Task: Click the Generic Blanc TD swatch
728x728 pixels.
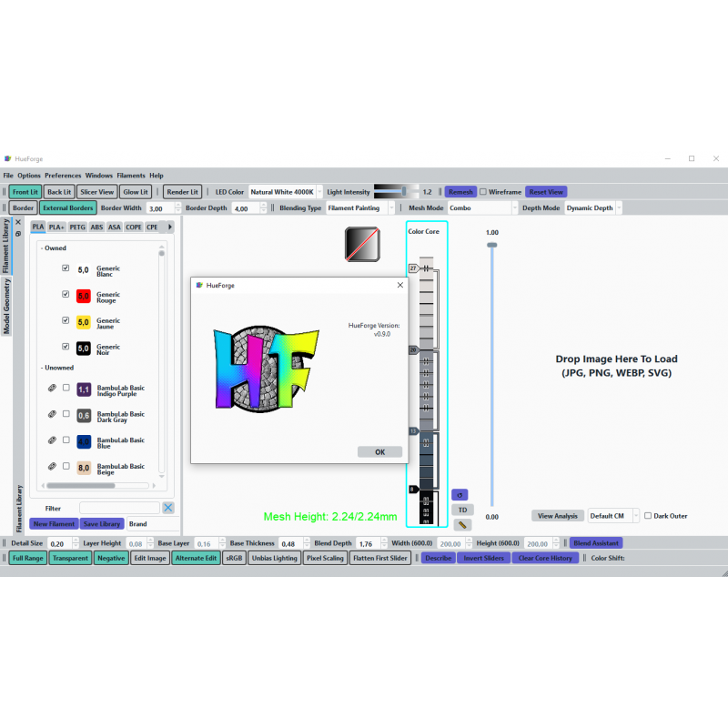Action: [84, 269]
